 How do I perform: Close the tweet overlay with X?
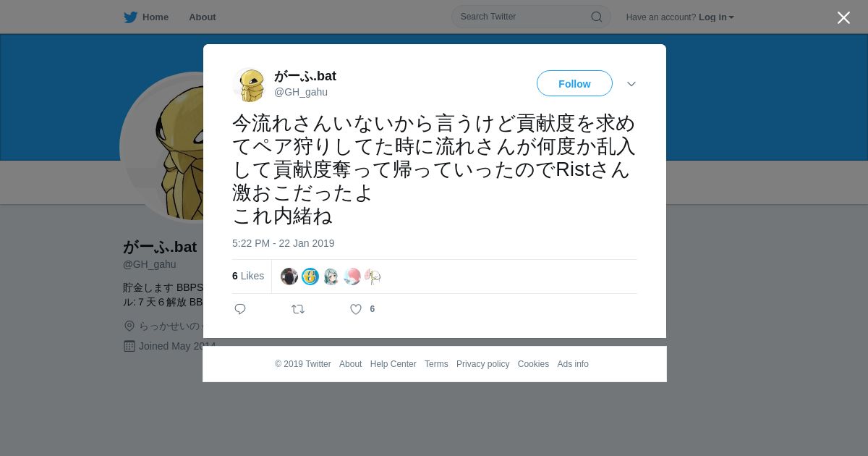pos(843,17)
